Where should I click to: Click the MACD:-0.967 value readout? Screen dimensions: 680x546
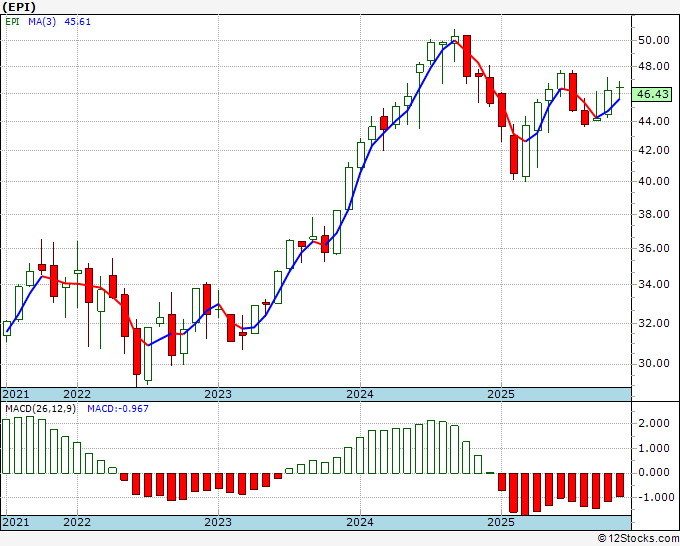[118, 409]
